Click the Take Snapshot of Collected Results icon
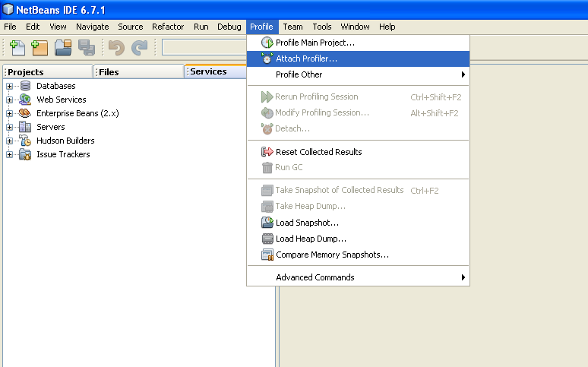588x367 pixels. point(267,190)
